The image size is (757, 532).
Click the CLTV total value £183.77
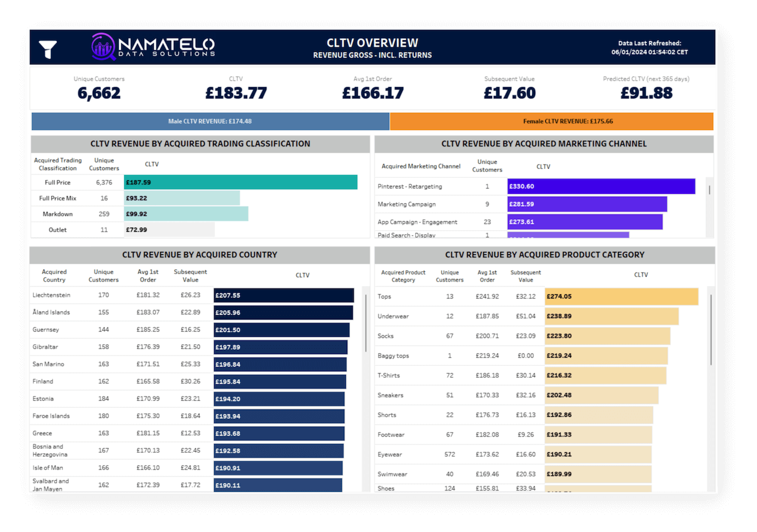click(x=236, y=93)
